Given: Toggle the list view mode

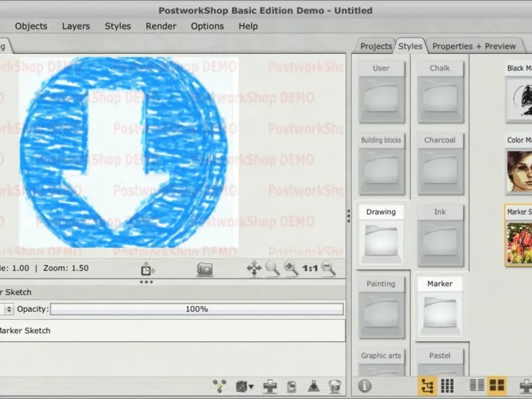Looking at the screenshot, I should click(x=477, y=385).
